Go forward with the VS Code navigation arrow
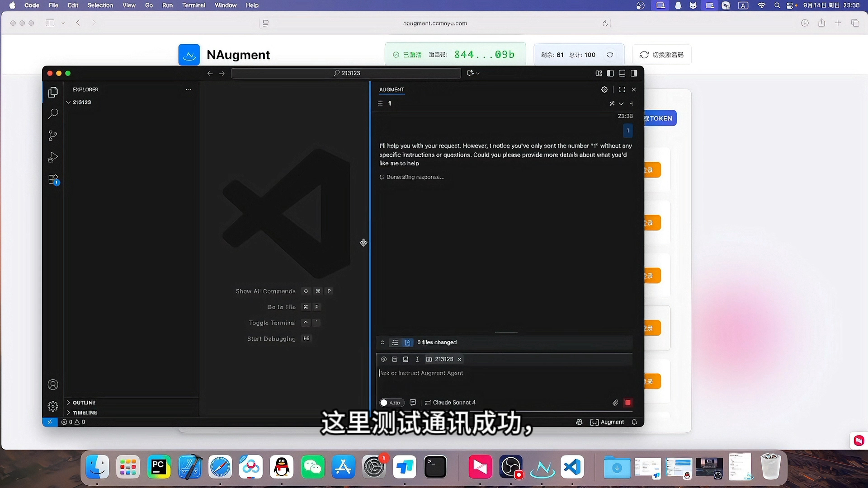868x488 pixels. click(x=222, y=73)
